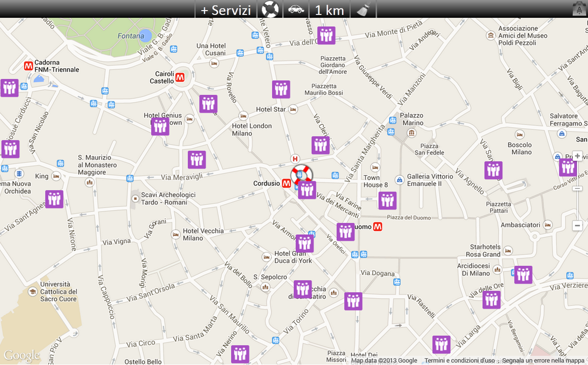Viewport: 588px width, 365px height.
Task: Open the Termini e condizioni d'uso link
Action: (x=459, y=361)
